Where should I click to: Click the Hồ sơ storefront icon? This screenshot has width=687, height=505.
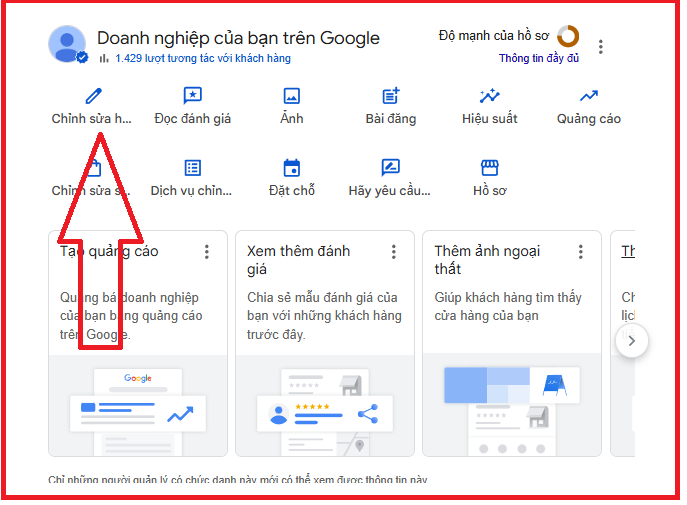489,168
